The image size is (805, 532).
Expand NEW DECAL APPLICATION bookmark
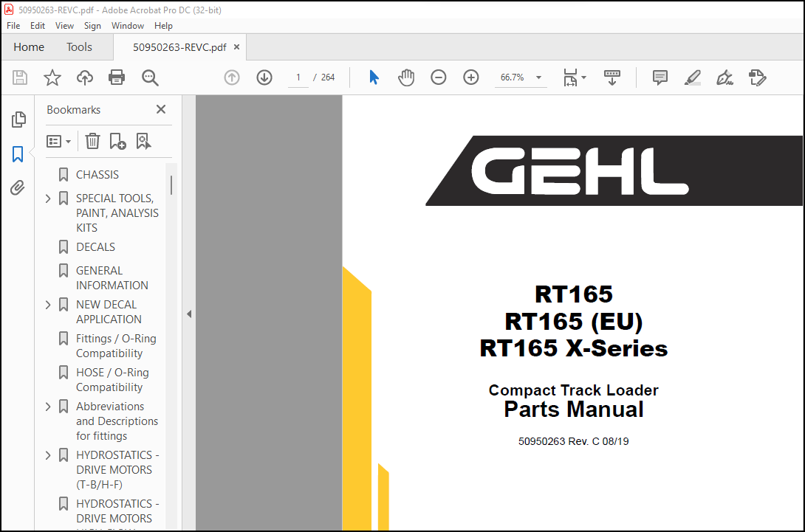(48, 304)
